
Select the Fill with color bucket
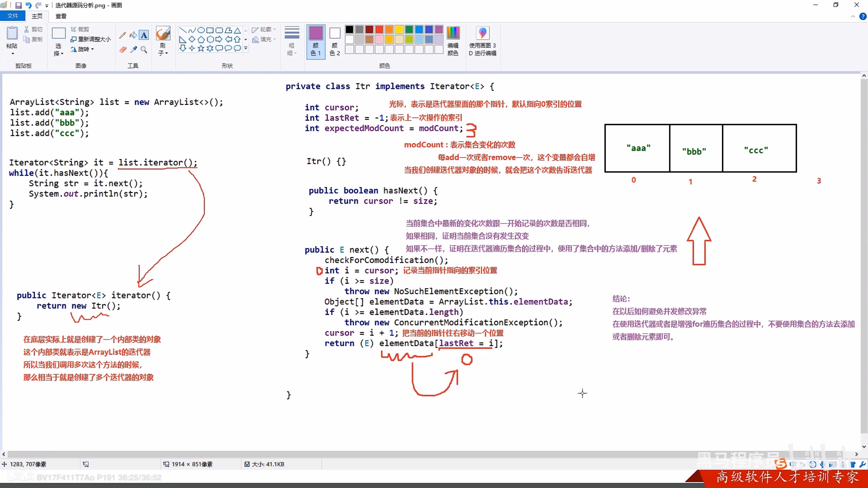(133, 35)
